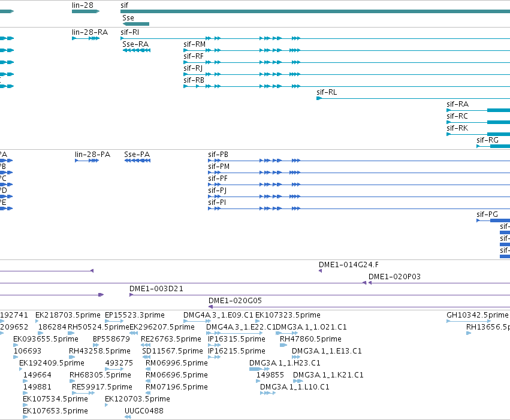This screenshot has height=420, width=510.
Task: Click EST GH10342.5prime
Action: 478,315
